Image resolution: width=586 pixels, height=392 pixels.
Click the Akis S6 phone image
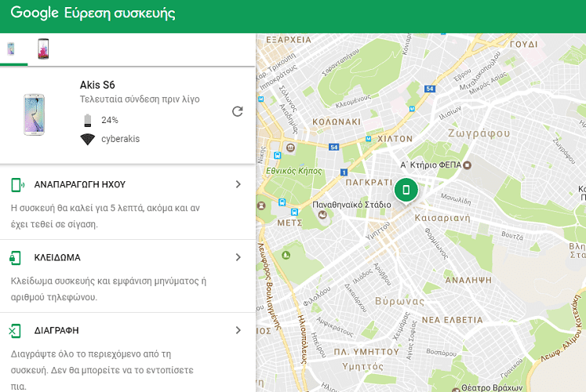click(x=34, y=114)
